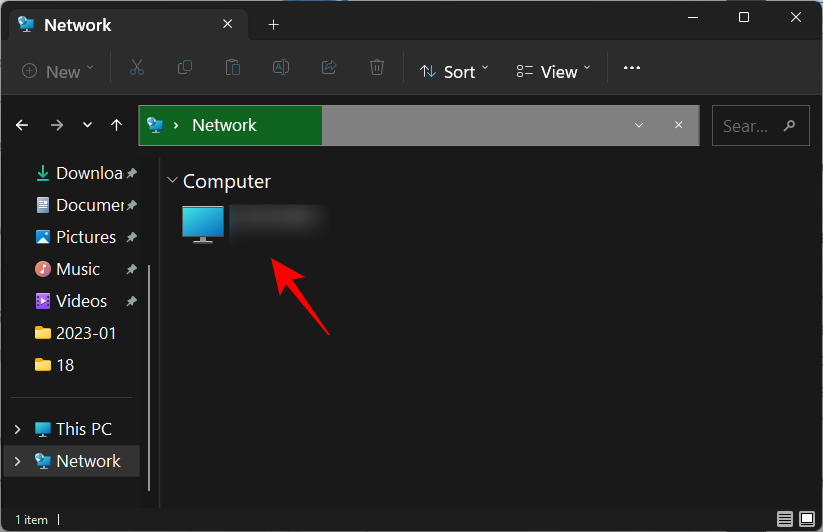Click the Copy icon in toolbar

pyautogui.click(x=185, y=69)
